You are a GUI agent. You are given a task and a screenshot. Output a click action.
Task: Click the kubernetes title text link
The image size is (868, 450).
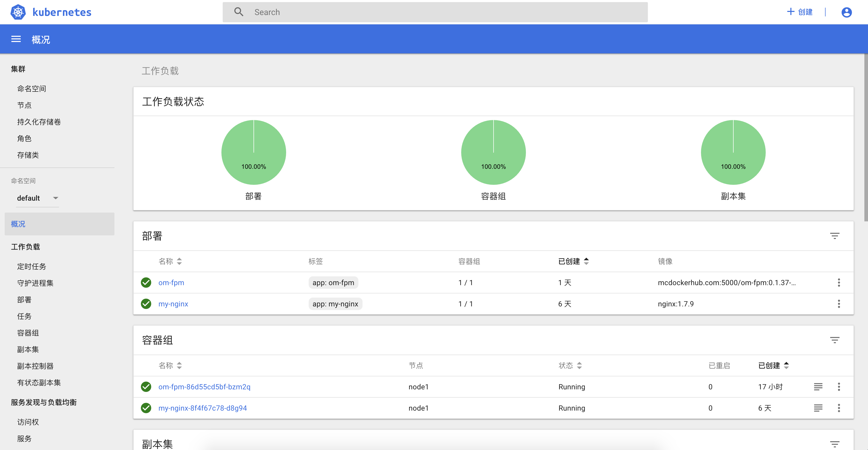[62, 12]
